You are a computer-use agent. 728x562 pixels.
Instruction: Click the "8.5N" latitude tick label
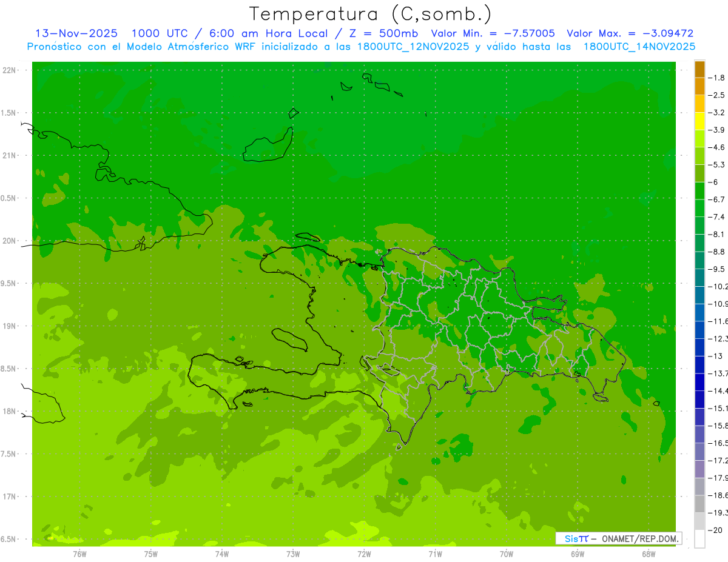[x=8, y=369]
